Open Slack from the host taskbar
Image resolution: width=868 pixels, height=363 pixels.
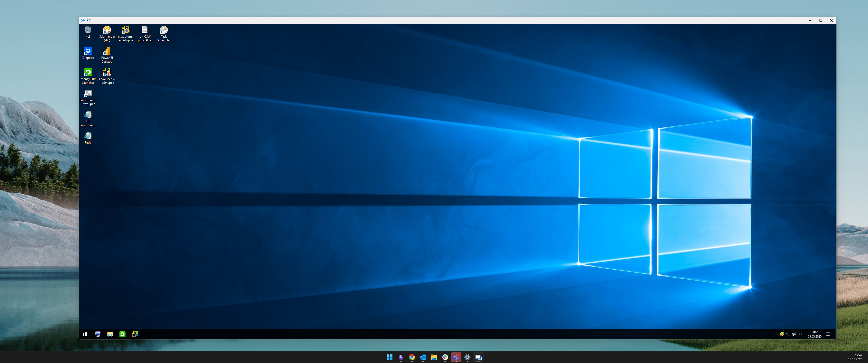(x=445, y=357)
